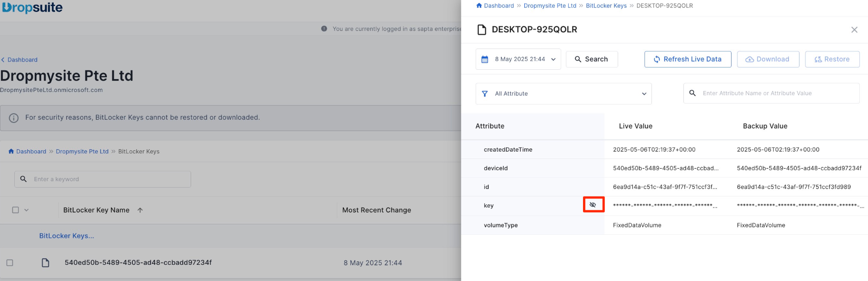Click the Download button

[x=768, y=59]
